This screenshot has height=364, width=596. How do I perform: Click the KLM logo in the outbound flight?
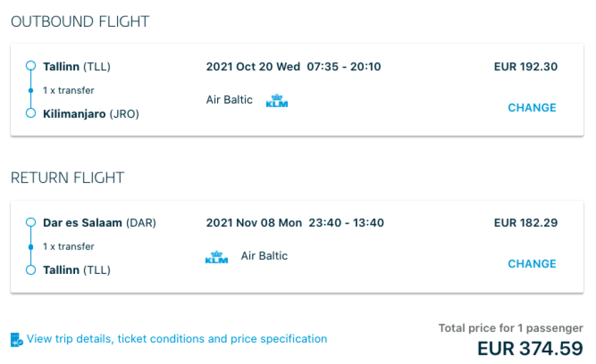pyautogui.click(x=277, y=101)
